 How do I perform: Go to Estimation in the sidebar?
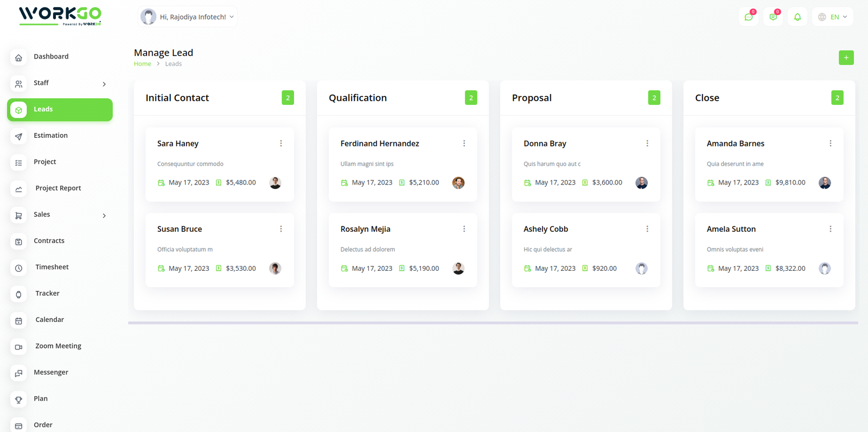(x=50, y=136)
